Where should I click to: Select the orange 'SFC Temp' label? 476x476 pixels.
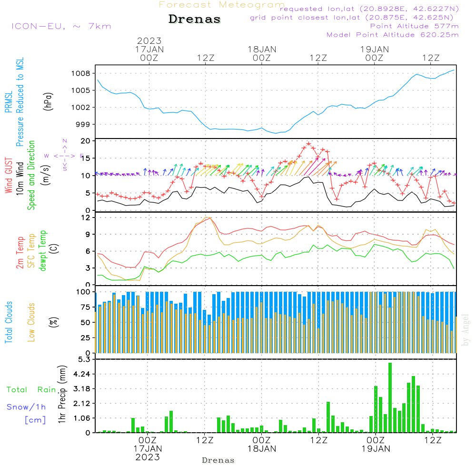pyautogui.click(x=31, y=251)
